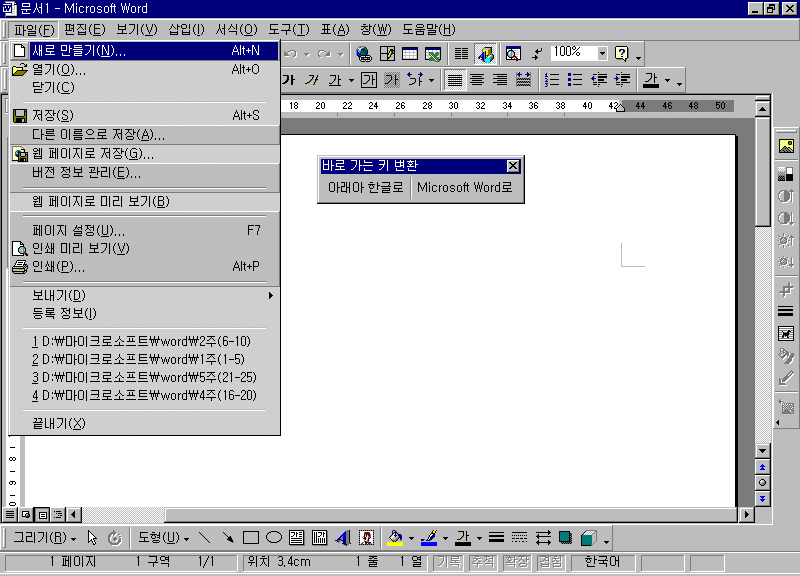Image resolution: width=800 pixels, height=576 pixels.
Task: Click the Decrease Indent icon
Action: click(598, 80)
